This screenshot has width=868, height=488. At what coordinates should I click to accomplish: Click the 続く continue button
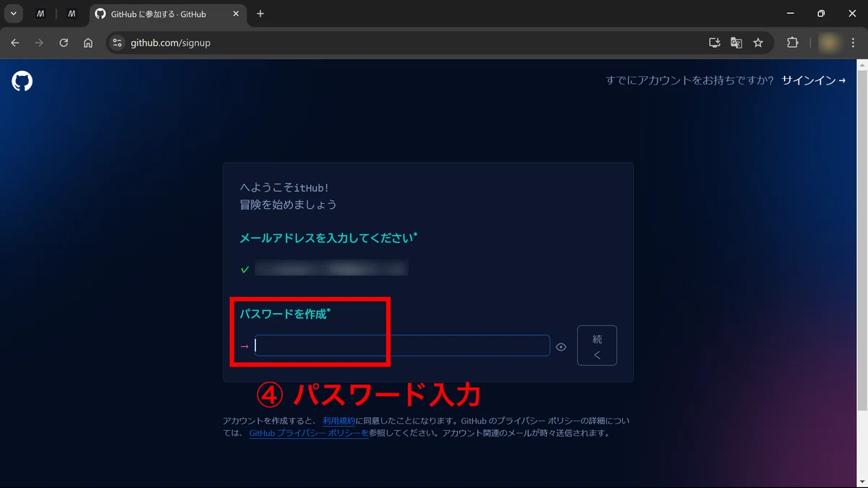click(x=597, y=346)
